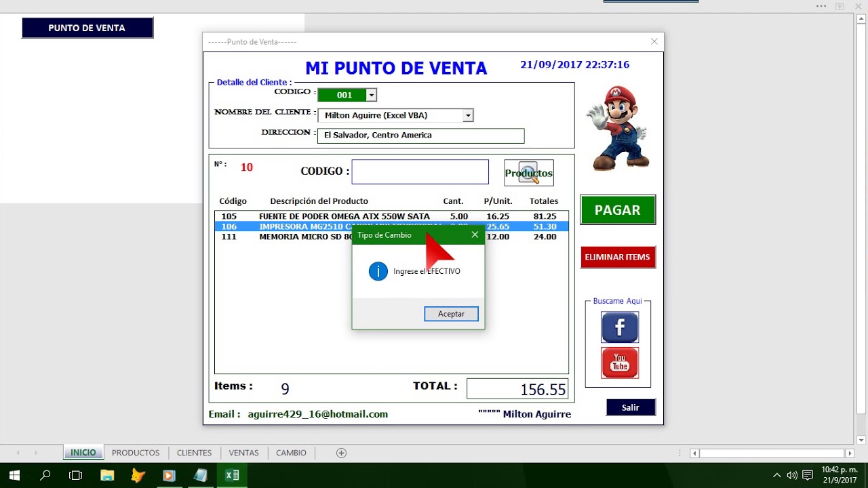Close the Tipo de Cambio dialog
The width and height of the screenshot is (868, 488).
pyautogui.click(x=475, y=235)
